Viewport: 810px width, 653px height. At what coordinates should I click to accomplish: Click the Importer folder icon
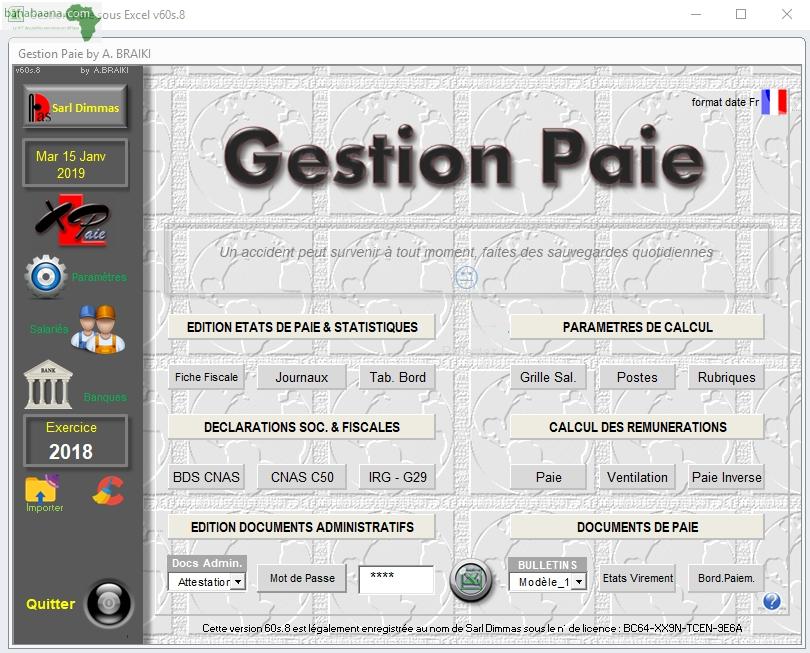tap(42, 489)
